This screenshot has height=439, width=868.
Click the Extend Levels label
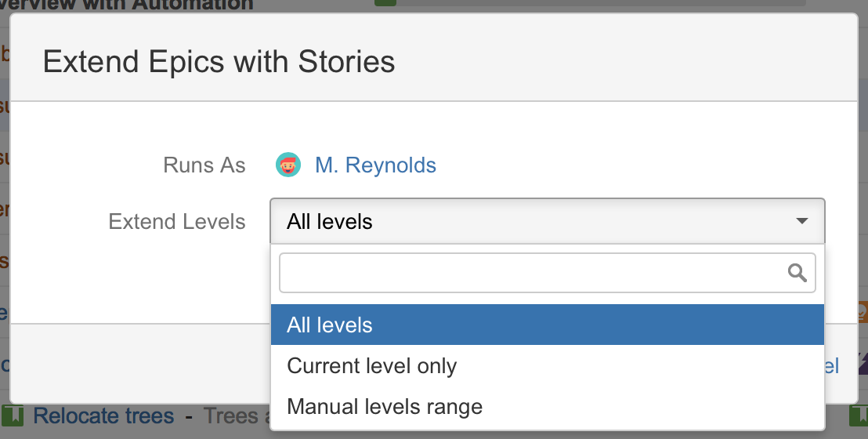point(177,222)
